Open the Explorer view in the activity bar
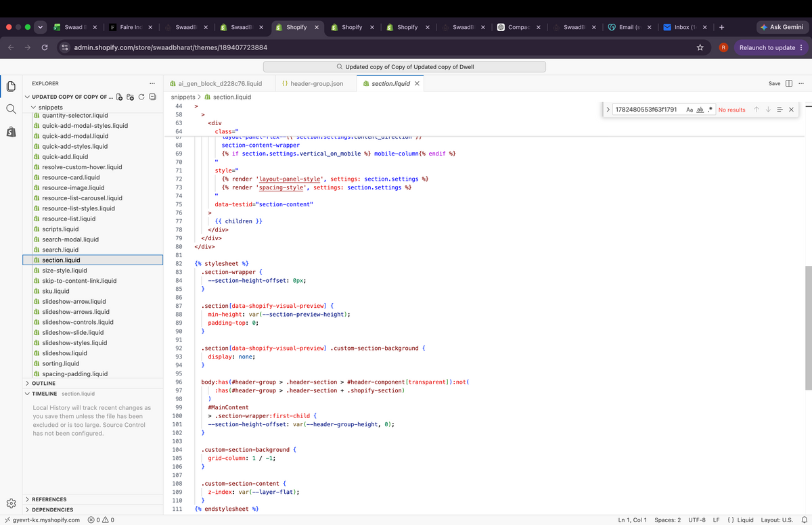This screenshot has height=525, width=812. 11,86
